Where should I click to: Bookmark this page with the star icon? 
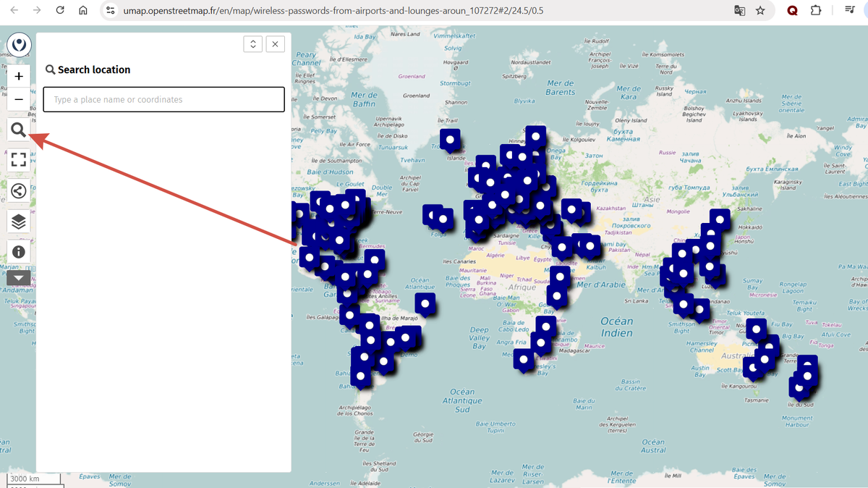760,11
